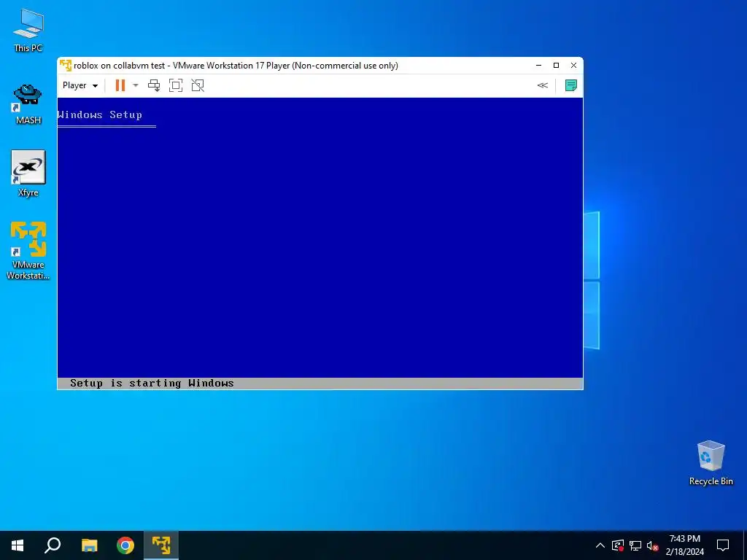Open taskbar Search
The width and height of the screenshot is (747, 560).
(53, 545)
